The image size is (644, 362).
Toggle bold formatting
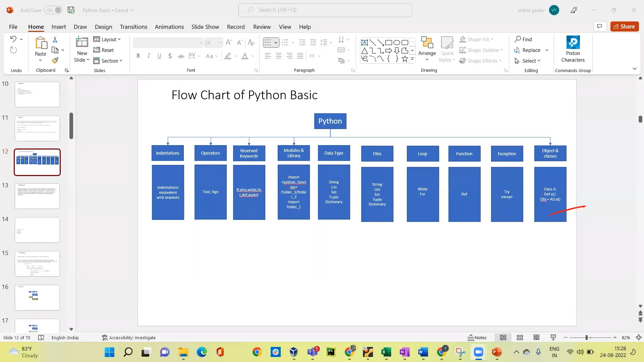(x=138, y=56)
